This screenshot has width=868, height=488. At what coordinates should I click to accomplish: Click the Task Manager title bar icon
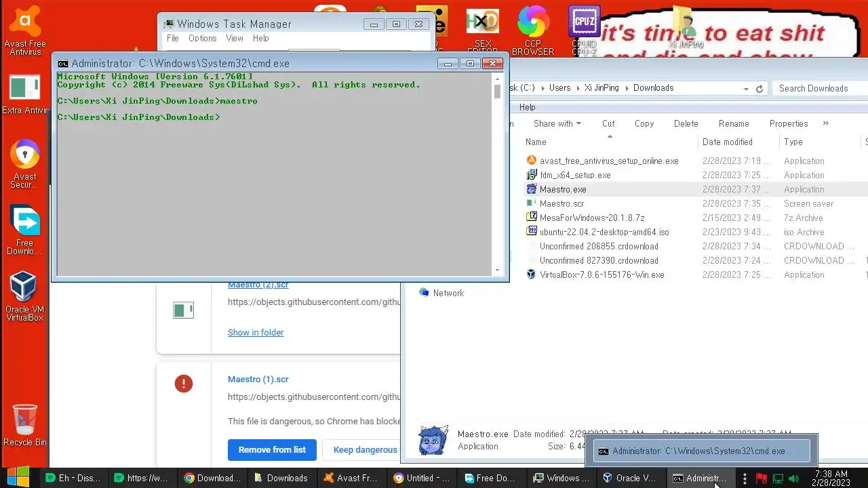tap(169, 24)
